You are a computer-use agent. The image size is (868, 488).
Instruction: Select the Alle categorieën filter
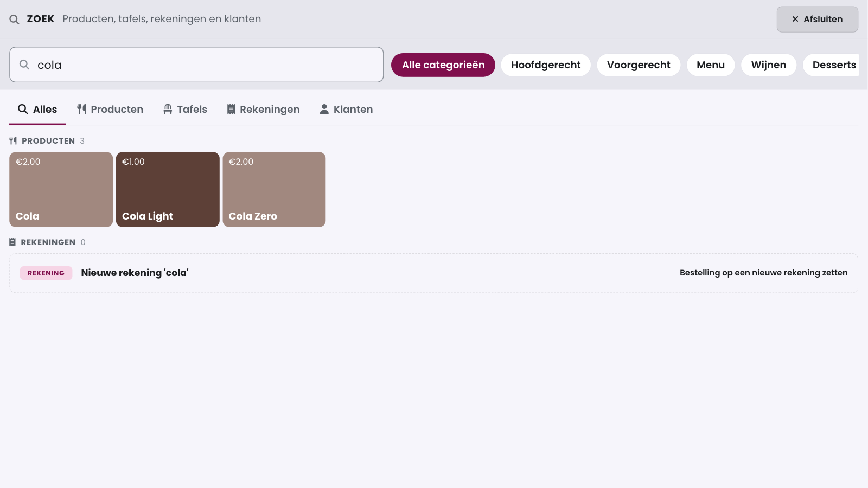click(x=443, y=65)
